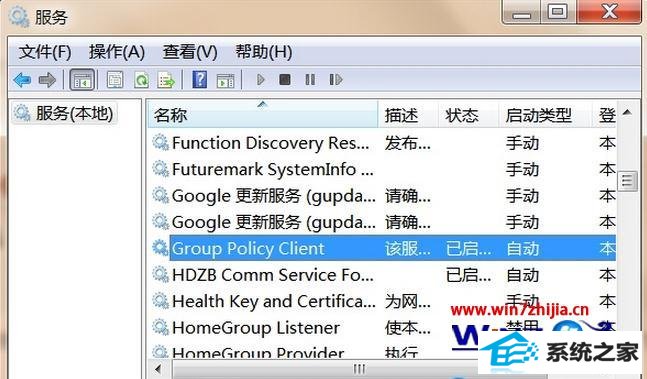This screenshot has width=647, height=379.
Task: Select the HomeGroup Provider service name
Action: click(x=258, y=353)
